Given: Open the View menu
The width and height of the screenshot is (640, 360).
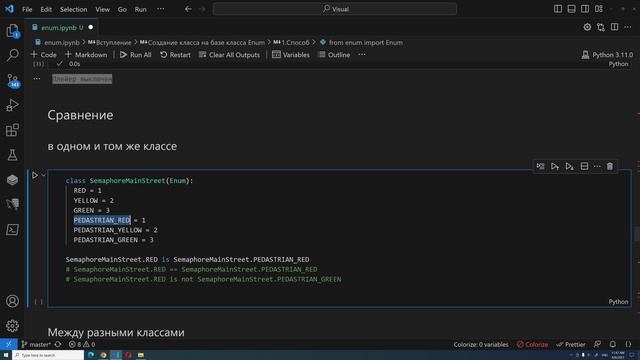Looking at the screenshot, I should point(102,9).
